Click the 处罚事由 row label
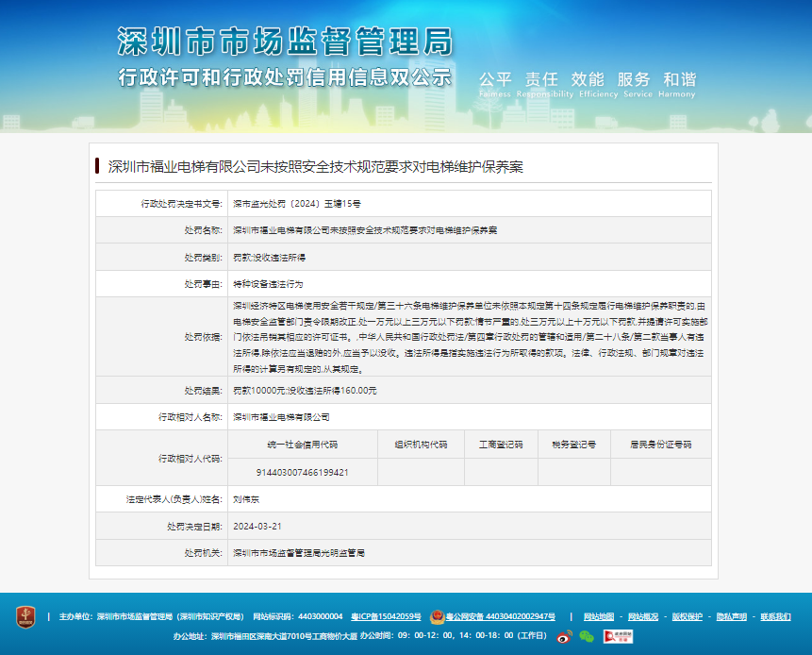Image resolution: width=812 pixels, height=655 pixels. point(204,284)
